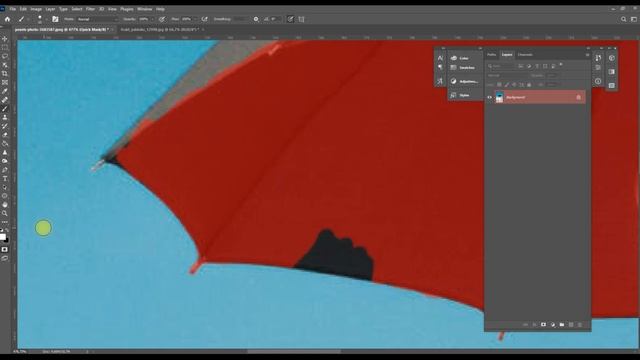This screenshot has width=640, height=360.
Task: Open the workspace switcher at top right
Action: pos(634,19)
